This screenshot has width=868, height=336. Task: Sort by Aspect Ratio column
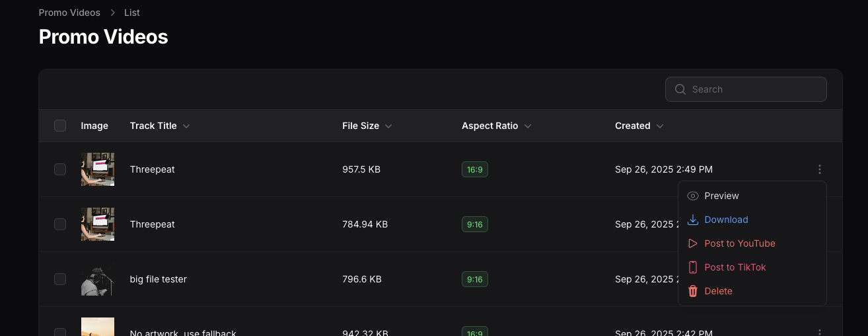coord(496,126)
